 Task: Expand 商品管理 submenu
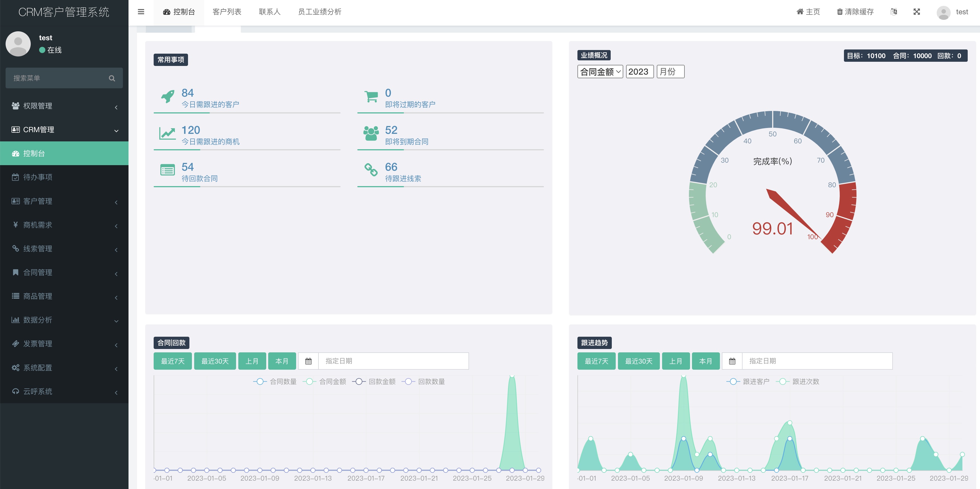pyautogui.click(x=64, y=296)
